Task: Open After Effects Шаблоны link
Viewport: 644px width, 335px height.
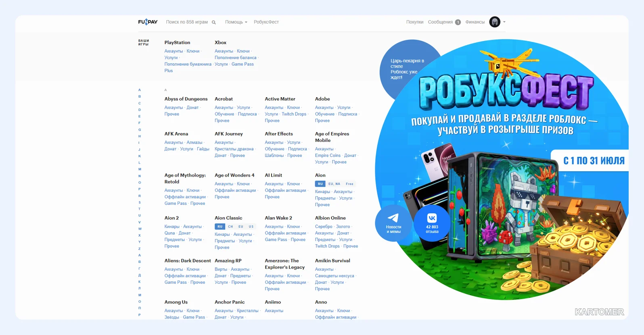Action: coord(274,156)
